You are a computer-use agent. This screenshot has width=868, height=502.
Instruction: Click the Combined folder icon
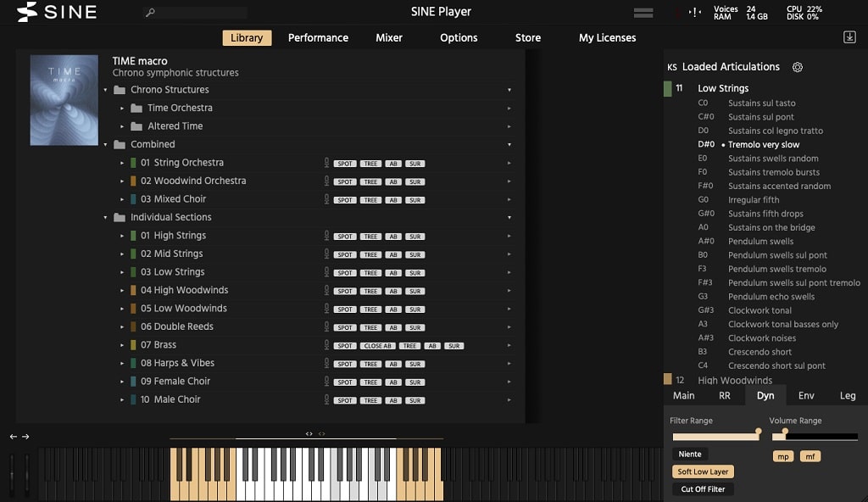pos(119,145)
